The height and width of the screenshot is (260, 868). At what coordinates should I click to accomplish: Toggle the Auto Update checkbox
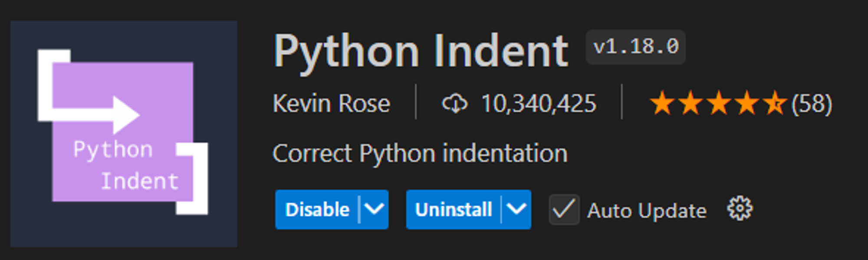click(x=564, y=210)
